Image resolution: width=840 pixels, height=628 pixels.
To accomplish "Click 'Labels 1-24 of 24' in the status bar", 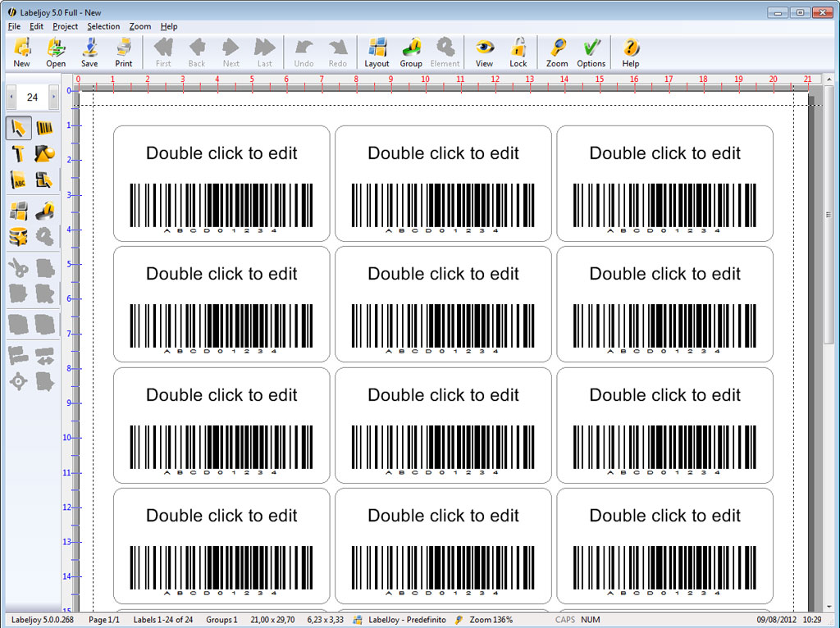I will (163, 620).
